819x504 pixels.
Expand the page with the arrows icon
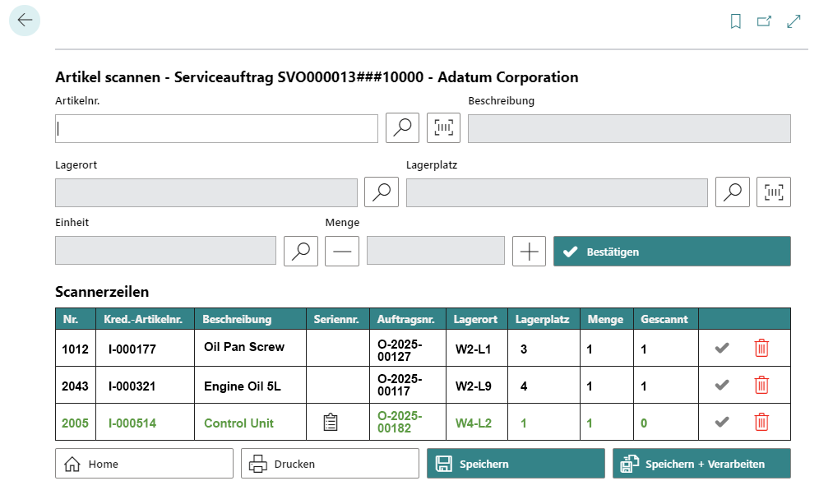pyautogui.click(x=794, y=21)
